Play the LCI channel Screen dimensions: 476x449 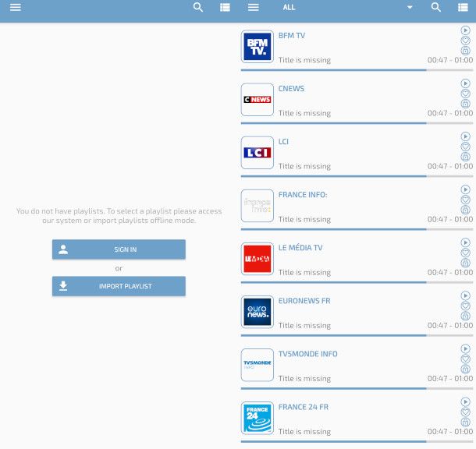click(465, 136)
